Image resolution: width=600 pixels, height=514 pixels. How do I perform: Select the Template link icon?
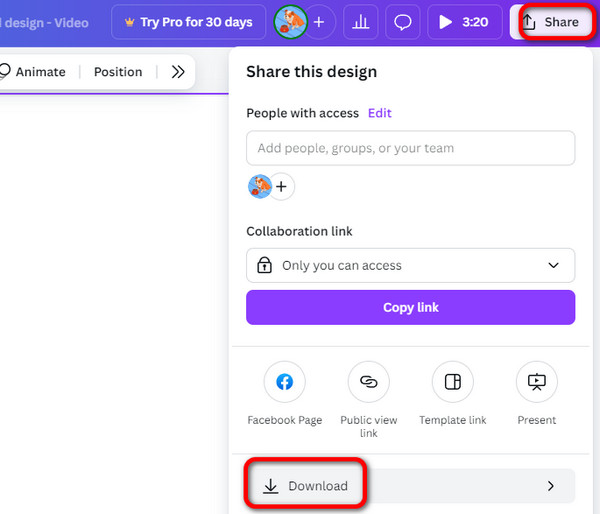click(x=452, y=382)
